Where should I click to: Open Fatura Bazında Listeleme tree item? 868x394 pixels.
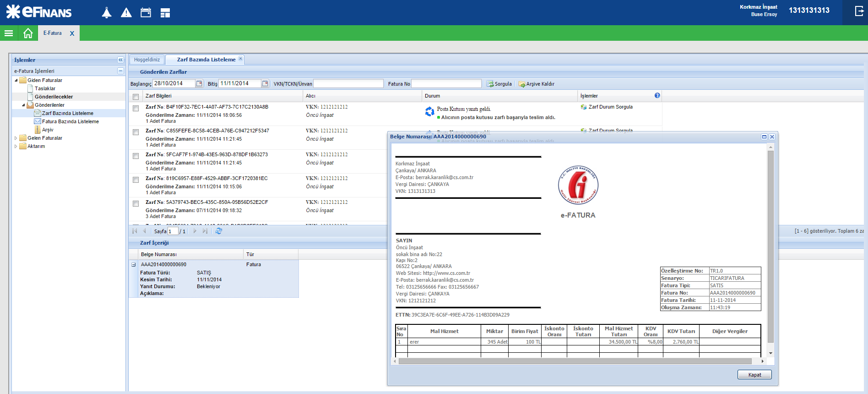71,121
